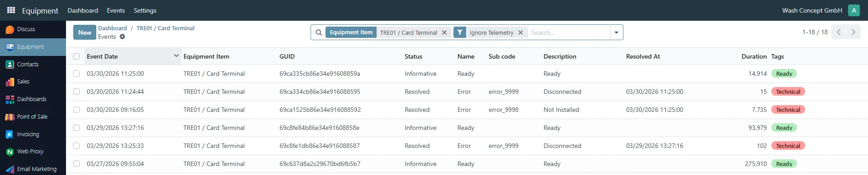Select the 03/29/2026 13:27:16 event checkbox
This screenshot has height=175, width=868.
76,128
